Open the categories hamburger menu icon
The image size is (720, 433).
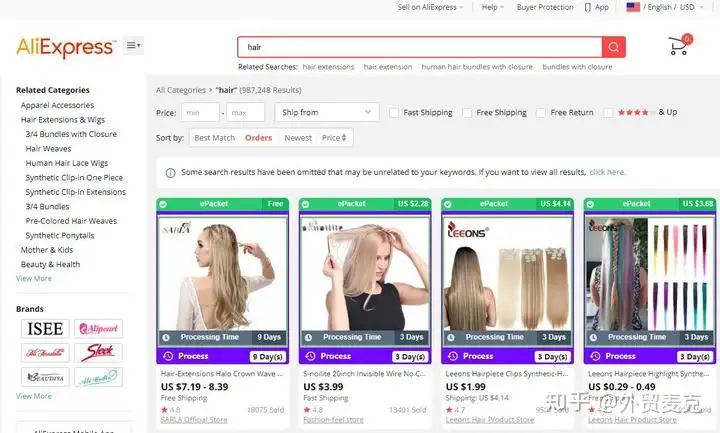(133, 45)
